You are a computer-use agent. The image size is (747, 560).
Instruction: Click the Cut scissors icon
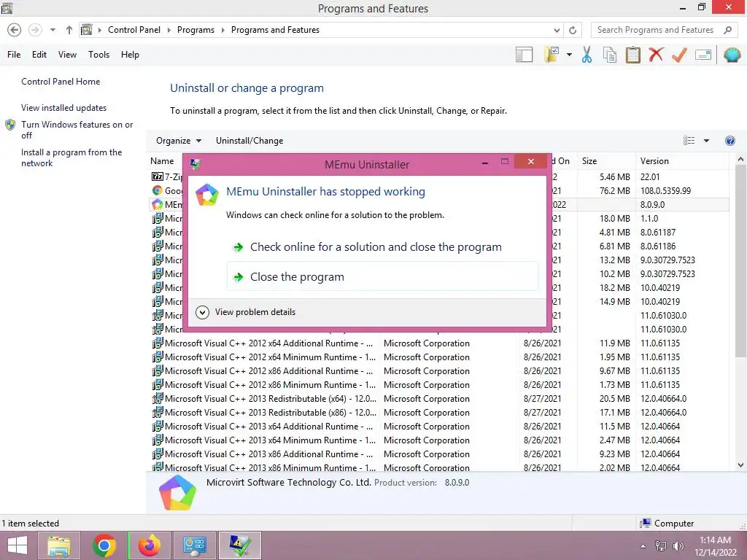(587, 55)
